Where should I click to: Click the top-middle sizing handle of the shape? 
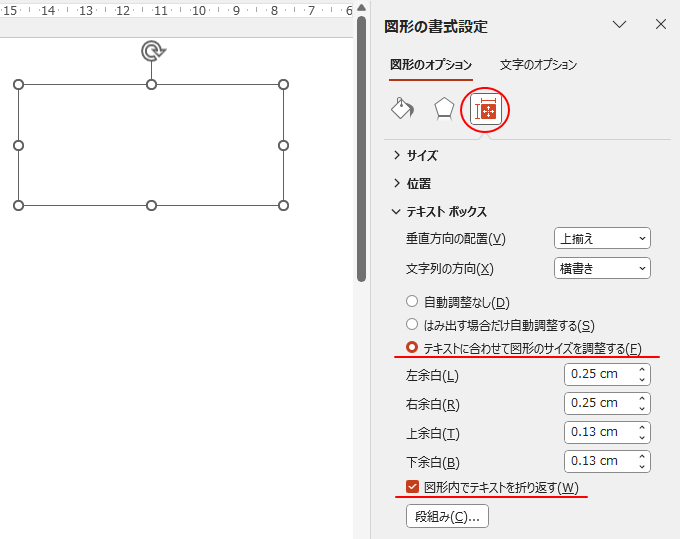[x=151, y=85]
